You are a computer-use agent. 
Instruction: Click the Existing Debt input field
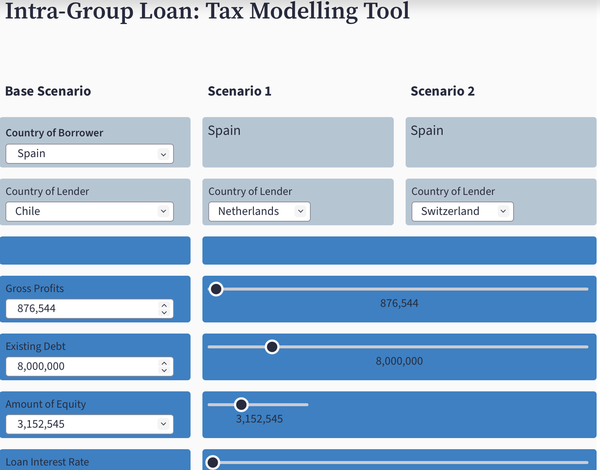(90, 366)
